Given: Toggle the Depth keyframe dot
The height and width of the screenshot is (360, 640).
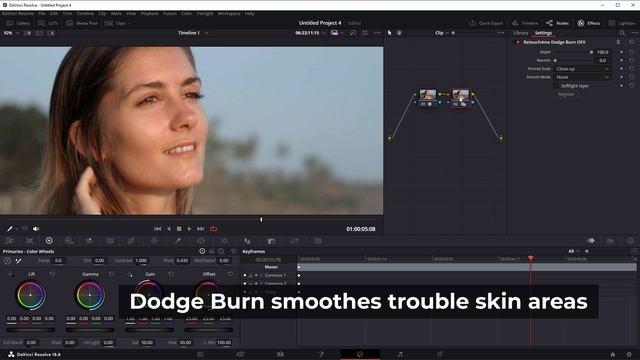Looking at the screenshot, I should pos(622,52).
